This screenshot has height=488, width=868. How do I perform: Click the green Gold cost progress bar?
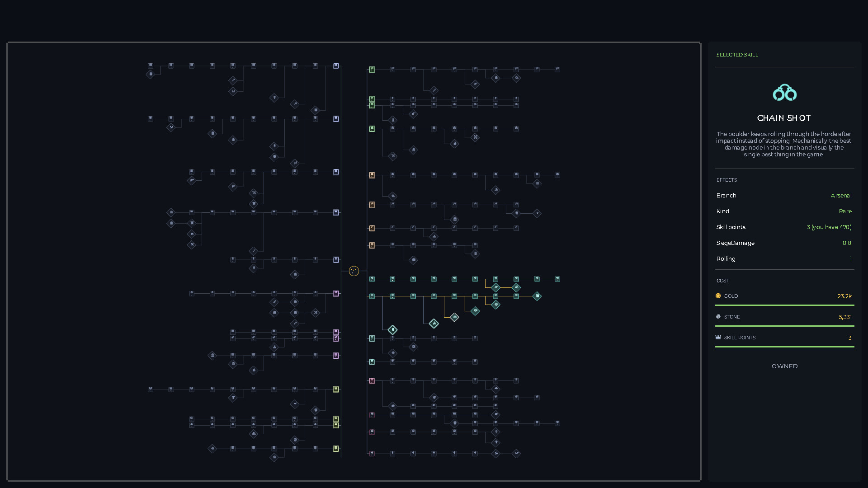(x=785, y=305)
